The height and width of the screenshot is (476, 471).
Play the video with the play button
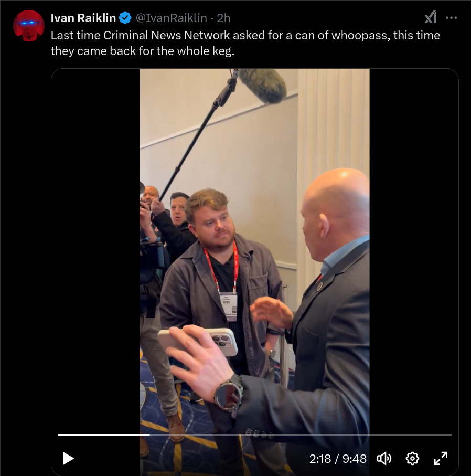click(68, 458)
